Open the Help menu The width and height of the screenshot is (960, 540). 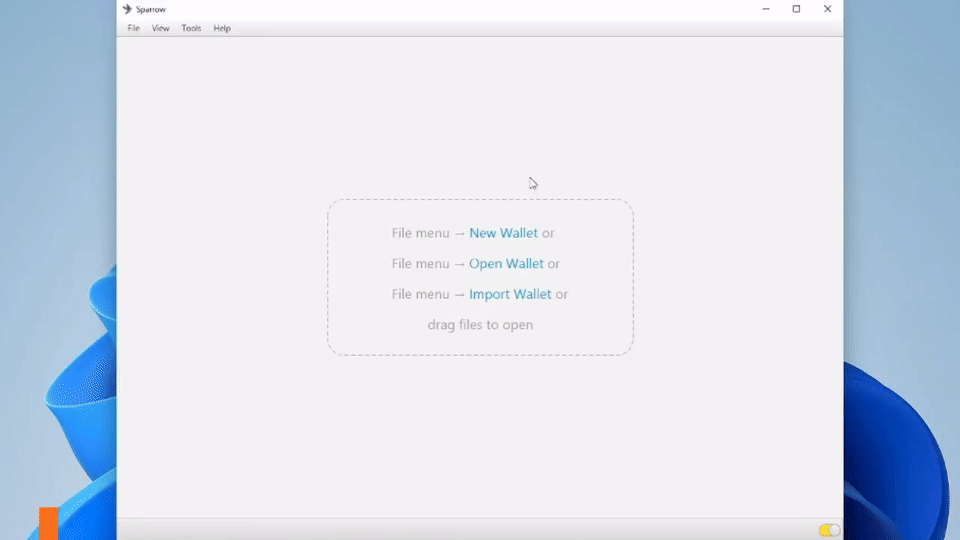222,28
